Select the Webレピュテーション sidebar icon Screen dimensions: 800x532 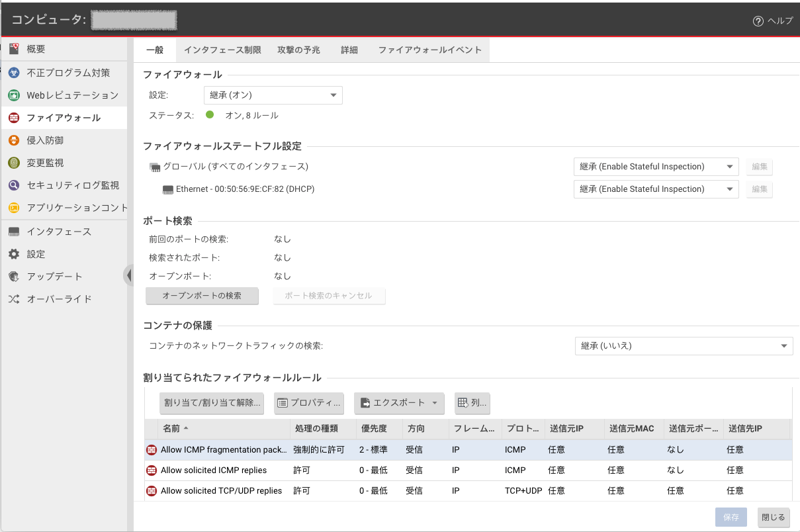point(14,95)
